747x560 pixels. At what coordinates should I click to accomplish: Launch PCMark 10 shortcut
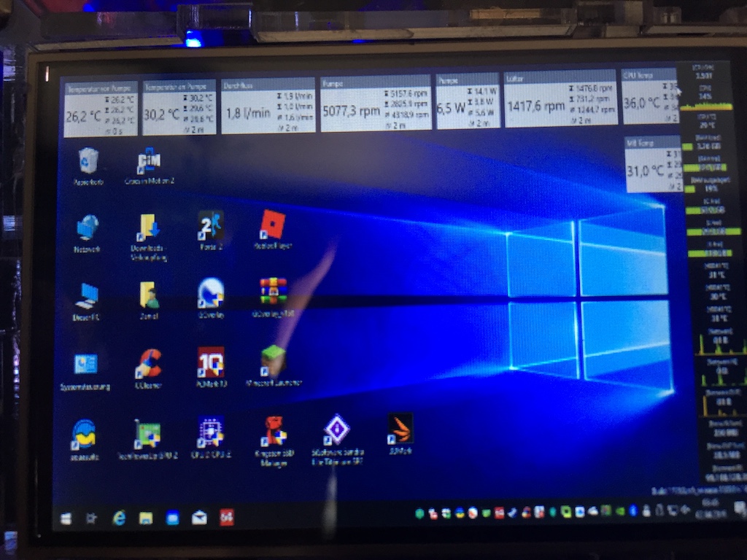pos(211,367)
